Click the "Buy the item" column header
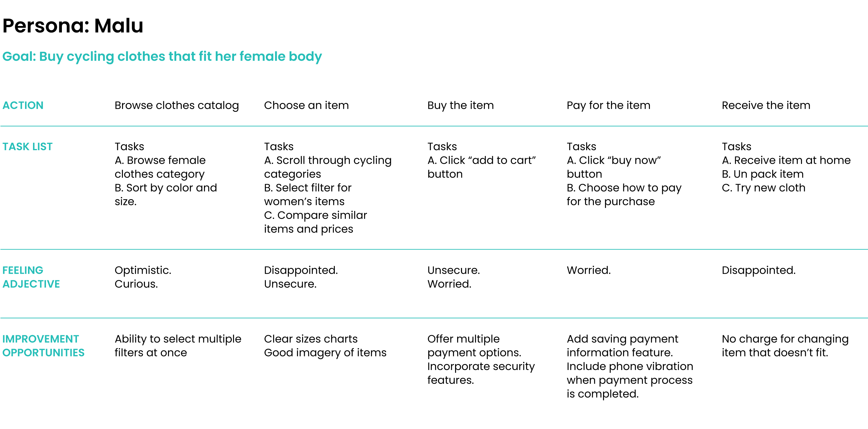The width and height of the screenshot is (868, 429). (460, 105)
